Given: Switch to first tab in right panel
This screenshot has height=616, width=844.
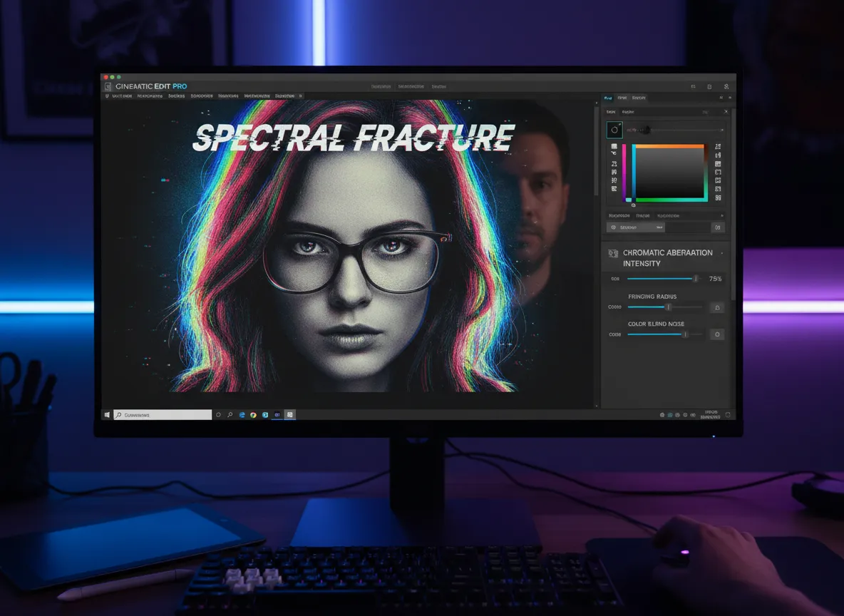Looking at the screenshot, I should click(x=608, y=98).
